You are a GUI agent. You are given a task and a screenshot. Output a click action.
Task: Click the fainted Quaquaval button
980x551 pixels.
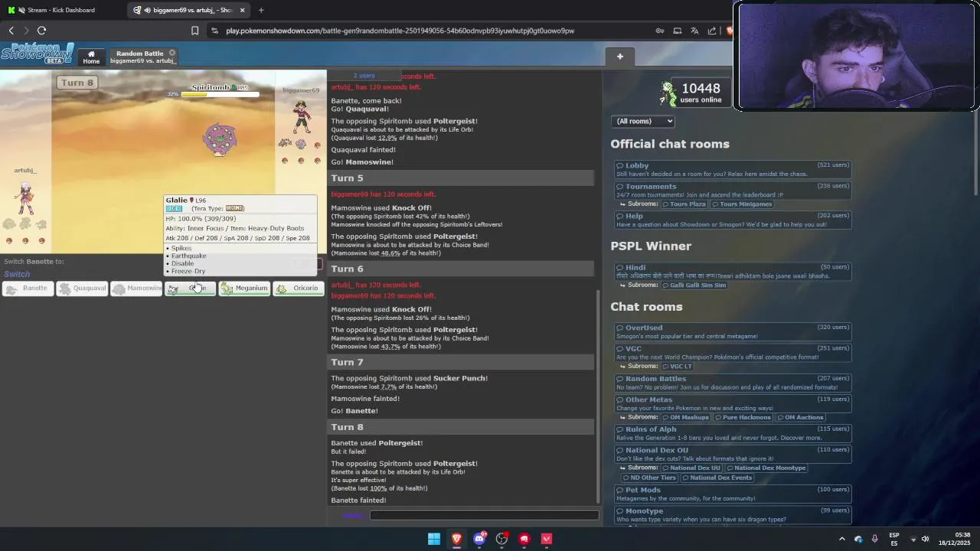(81, 289)
